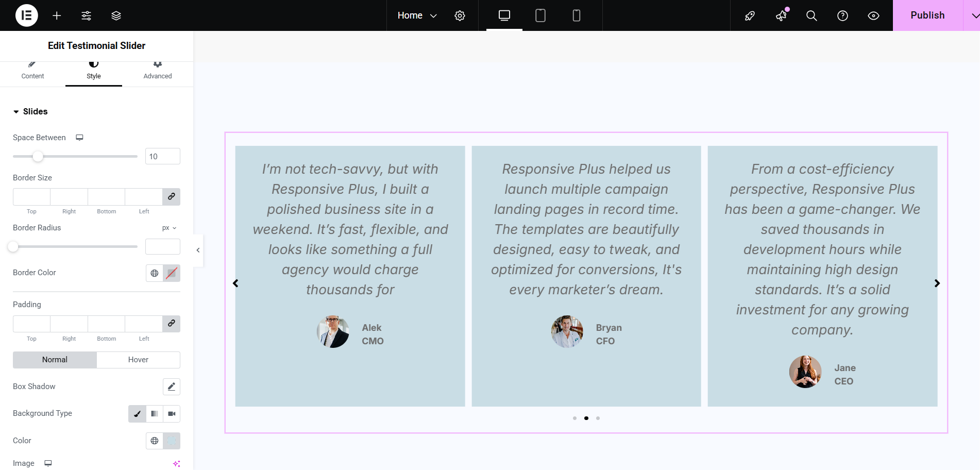
Task: Open What's New megaphone icon
Action: (781, 15)
